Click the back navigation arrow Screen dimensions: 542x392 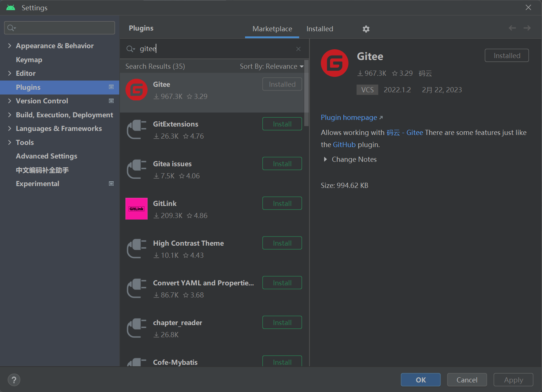(x=512, y=28)
